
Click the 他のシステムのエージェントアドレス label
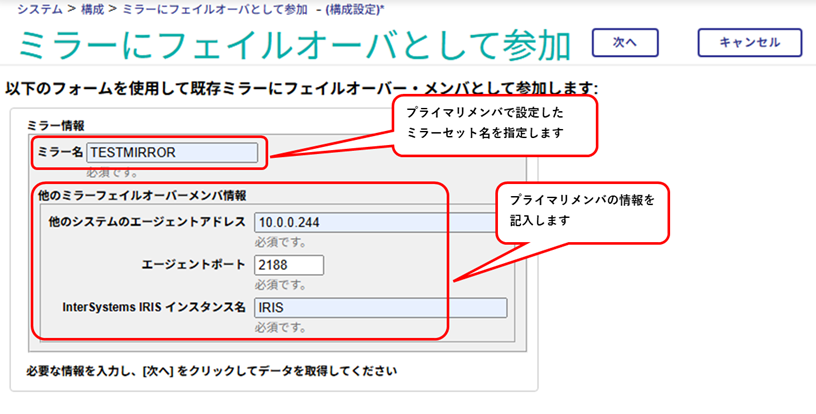coord(147,222)
